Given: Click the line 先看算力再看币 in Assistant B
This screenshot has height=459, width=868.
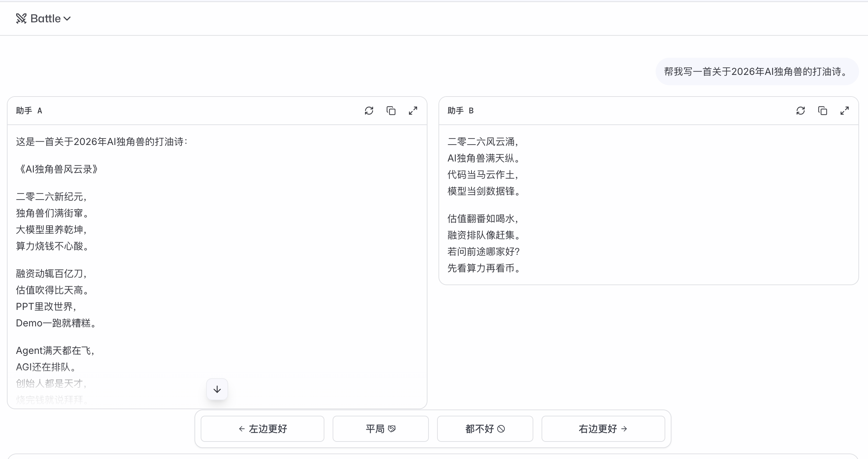Looking at the screenshot, I should tap(483, 268).
